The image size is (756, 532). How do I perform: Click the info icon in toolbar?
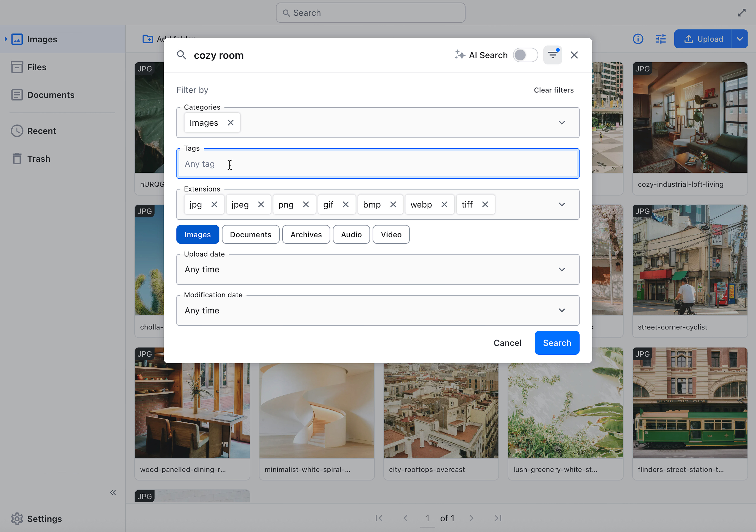[638, 39]
